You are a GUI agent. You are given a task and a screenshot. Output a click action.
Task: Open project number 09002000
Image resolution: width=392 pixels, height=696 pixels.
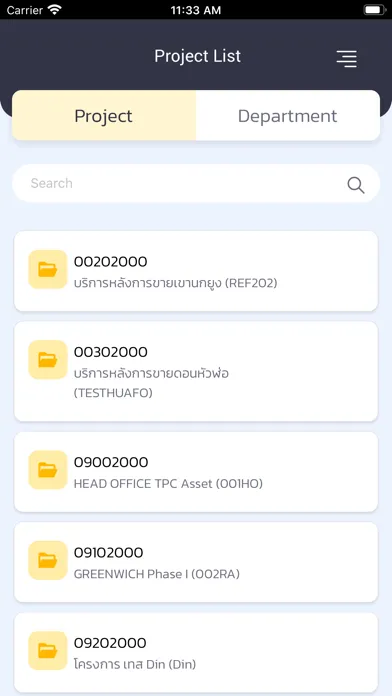(x=111, y=462)
